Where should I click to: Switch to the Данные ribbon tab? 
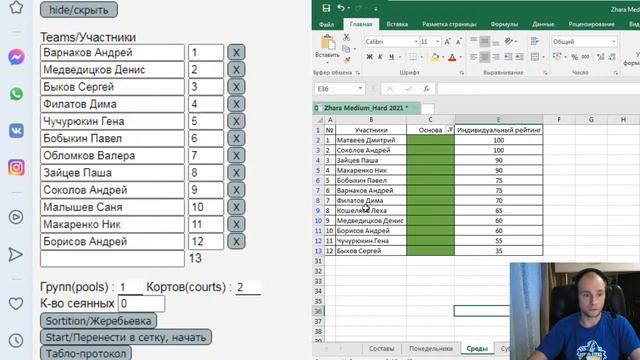coord(543,24)
